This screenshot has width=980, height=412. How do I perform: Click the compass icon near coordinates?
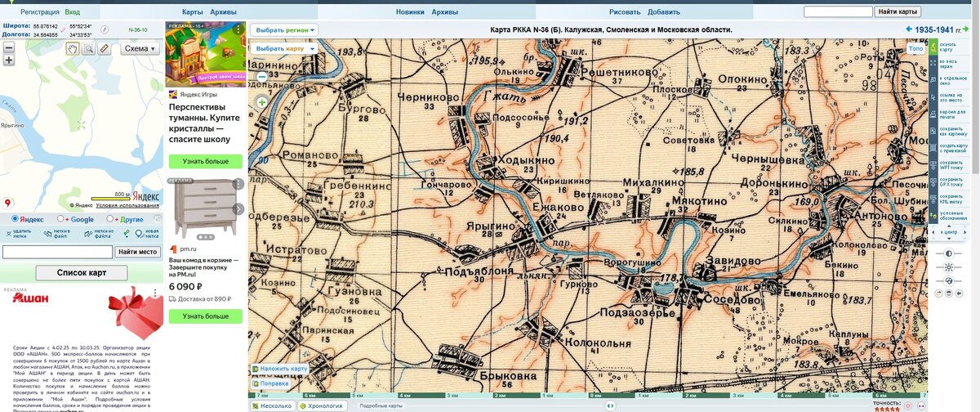point(105,28)
